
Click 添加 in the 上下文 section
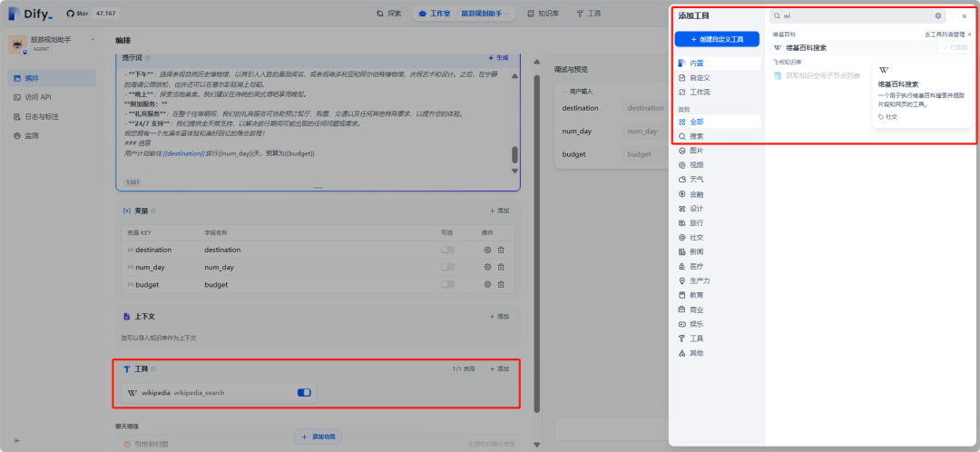coord(499,317)
